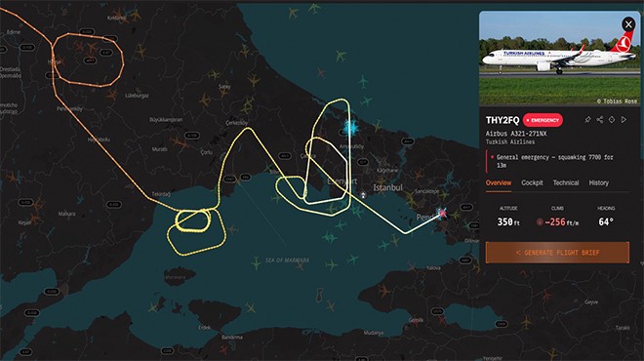Click the Pehlivanköy map label

click(x=69, y=109)
